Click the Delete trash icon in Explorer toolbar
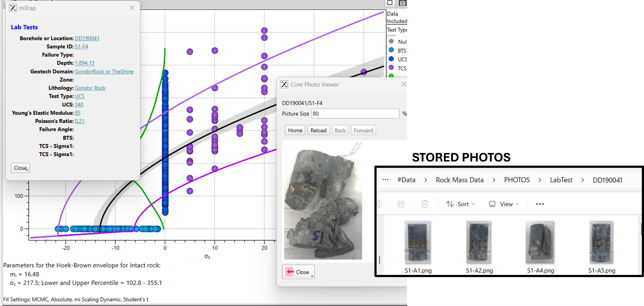The height and width of the screenshot is (306, 644). click(424, 204)
